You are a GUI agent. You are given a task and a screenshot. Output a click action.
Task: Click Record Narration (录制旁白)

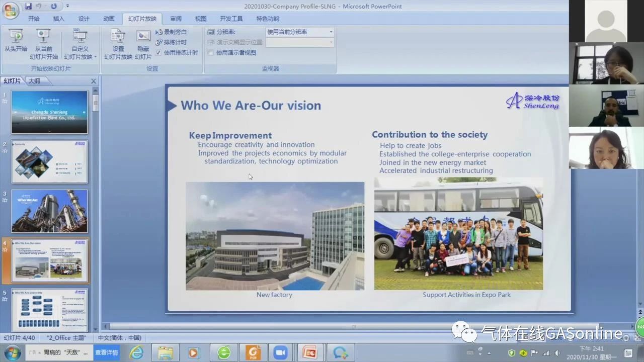point(171,32)
